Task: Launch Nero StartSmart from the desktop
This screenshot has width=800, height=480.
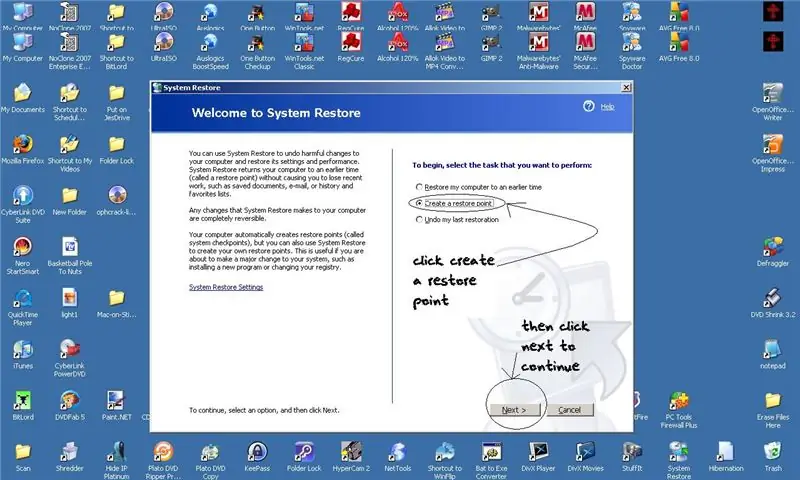Action: 23,247
